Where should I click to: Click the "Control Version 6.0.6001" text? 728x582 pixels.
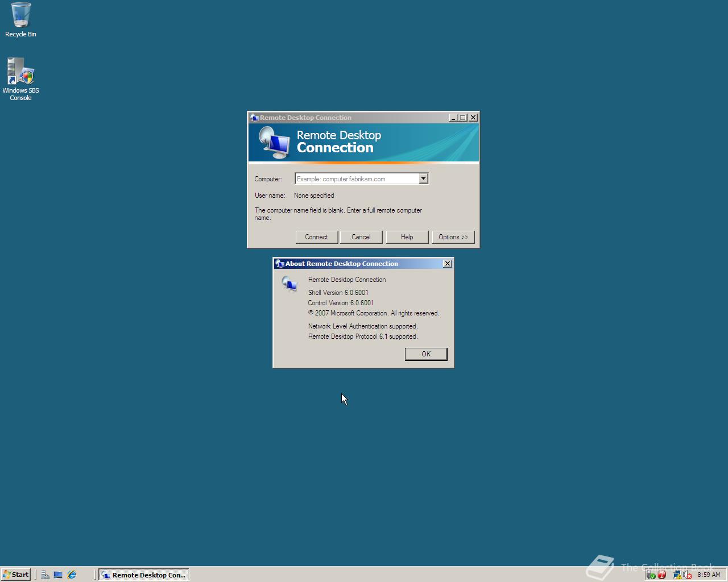tap(341, 303)
